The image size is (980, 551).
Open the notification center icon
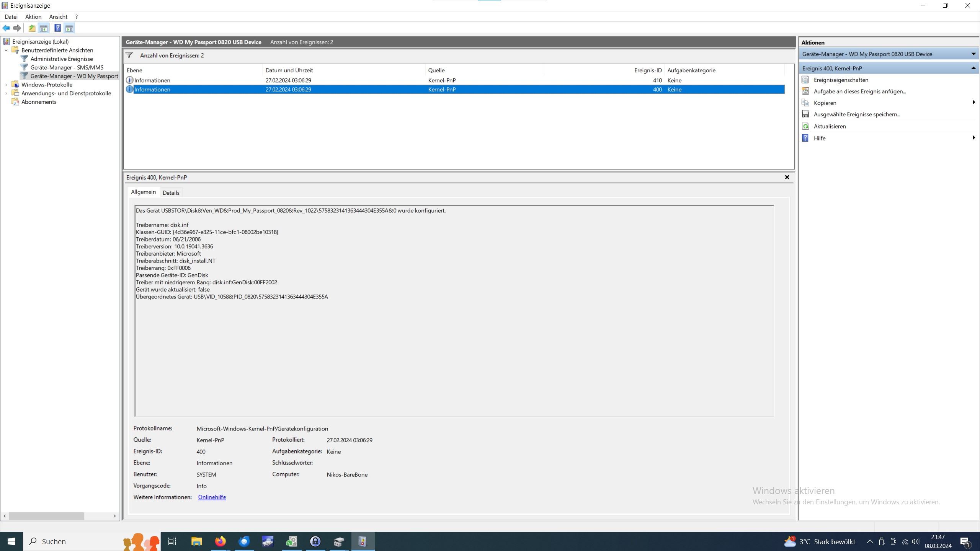click(965, 541)
